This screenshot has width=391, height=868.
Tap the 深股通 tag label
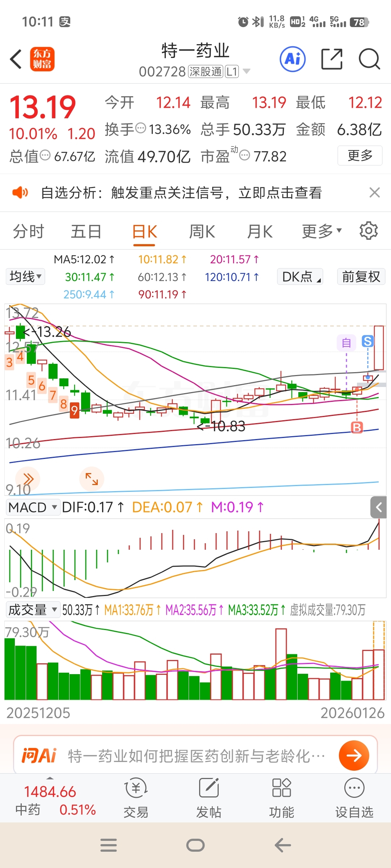pyautogui.click(x=205, y=72)
